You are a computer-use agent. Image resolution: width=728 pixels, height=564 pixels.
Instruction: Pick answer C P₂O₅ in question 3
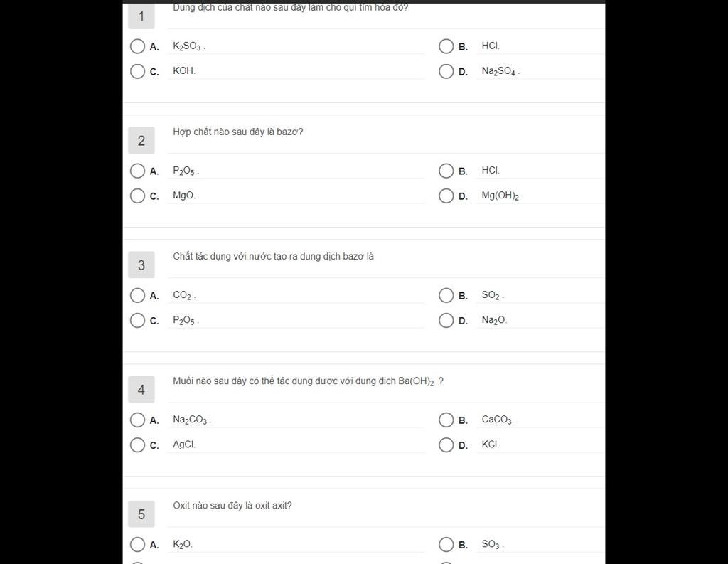[x=137, y=321]
